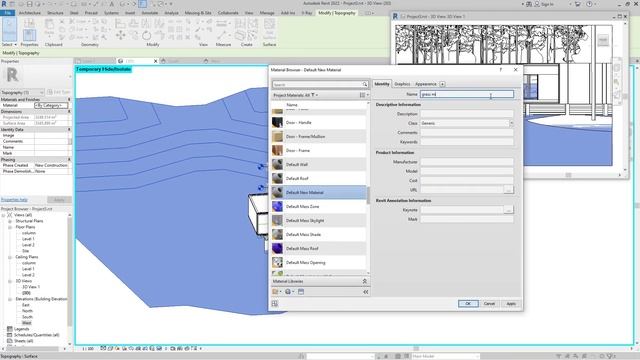This screenshot has width=640, height=360.
Task: Select the West elevation in Project Browser
Action: (x=27, y=323)
